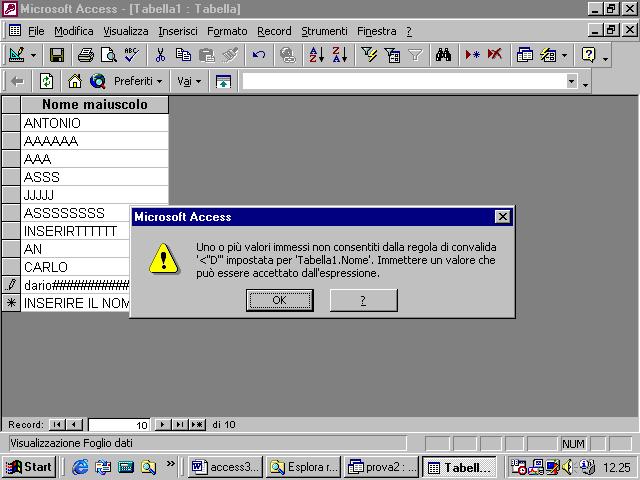
Task: Open the Modifica menu
Action: coord(73,31)
